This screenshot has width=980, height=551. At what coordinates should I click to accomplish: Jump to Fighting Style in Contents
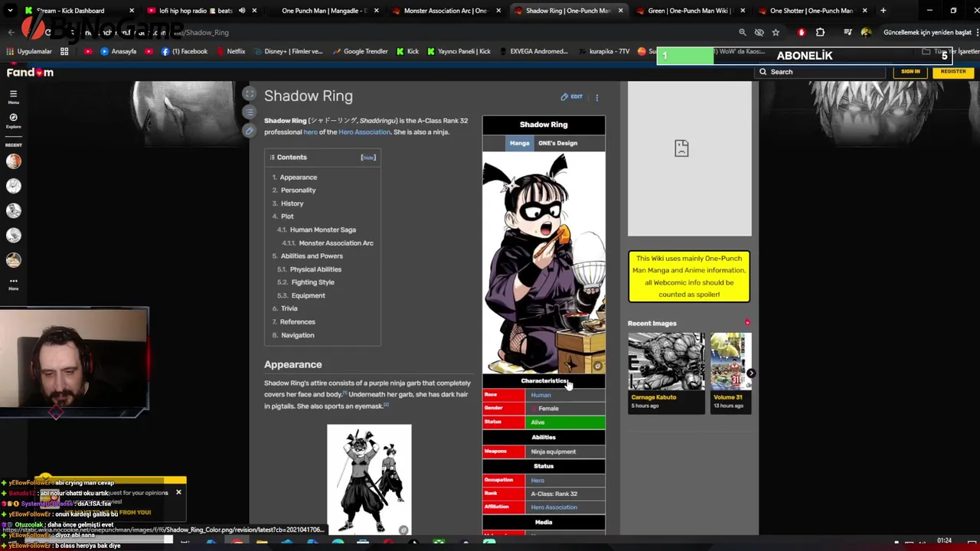(x=312, y=282)
